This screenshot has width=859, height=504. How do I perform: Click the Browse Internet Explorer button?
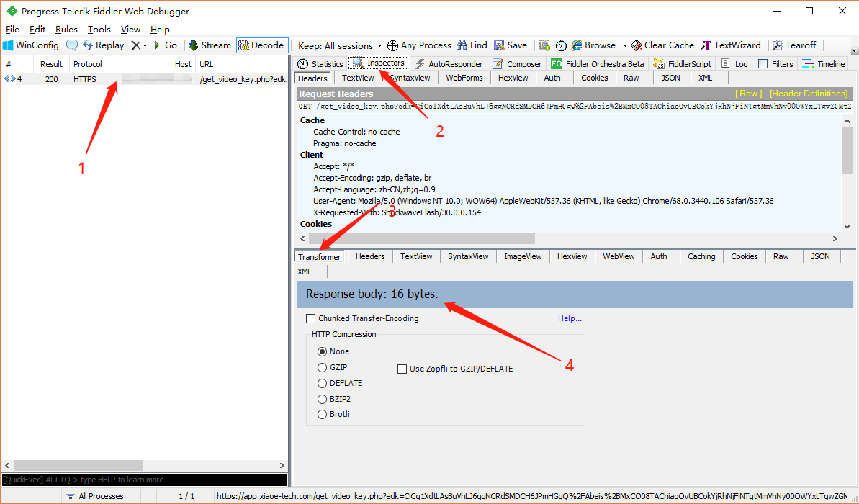593,45
